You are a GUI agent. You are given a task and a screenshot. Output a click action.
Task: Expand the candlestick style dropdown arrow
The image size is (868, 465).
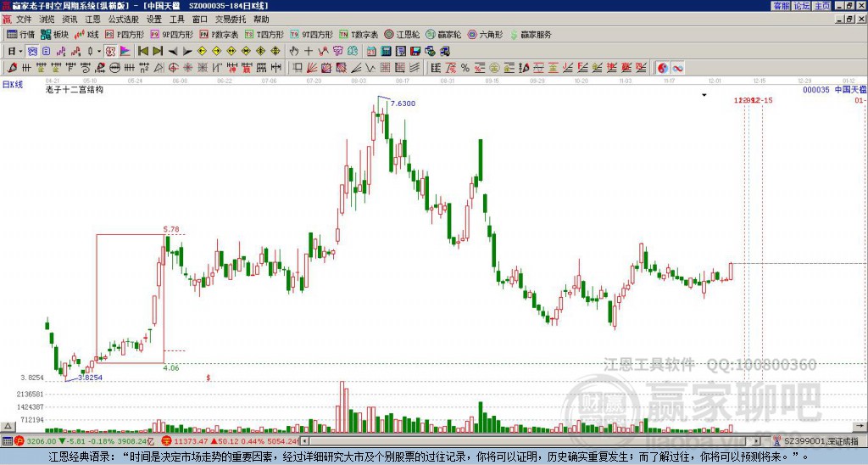point(99,52)
